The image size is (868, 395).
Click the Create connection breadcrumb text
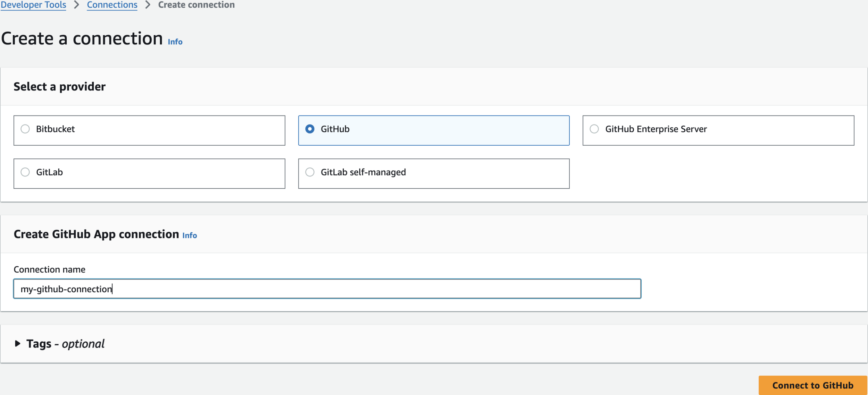pyautogui.click(x=196, y=5)
